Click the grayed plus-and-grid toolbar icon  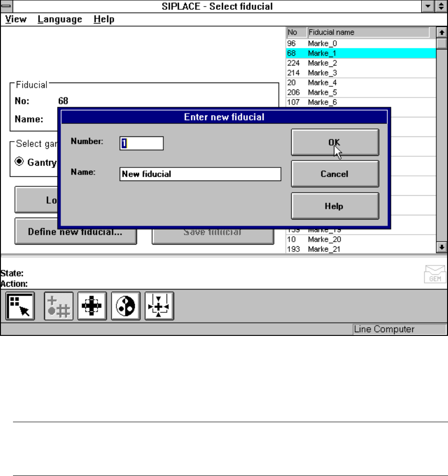[58, 306]
